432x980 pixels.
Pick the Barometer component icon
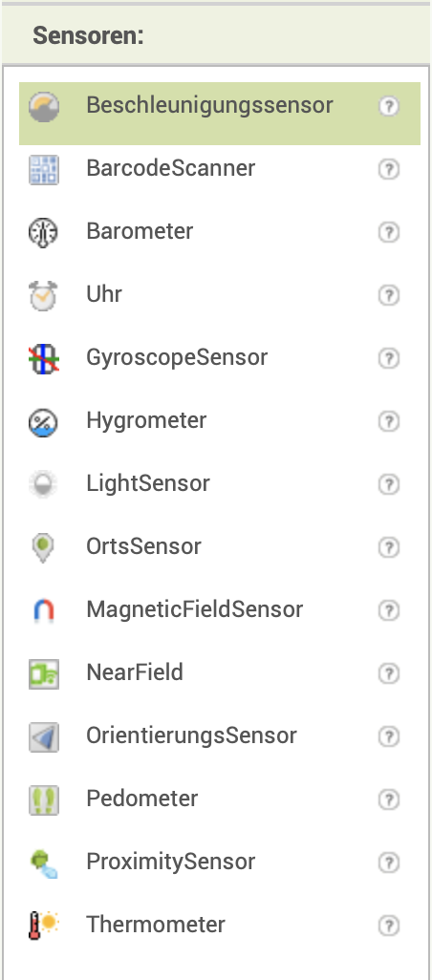point(44,232)
